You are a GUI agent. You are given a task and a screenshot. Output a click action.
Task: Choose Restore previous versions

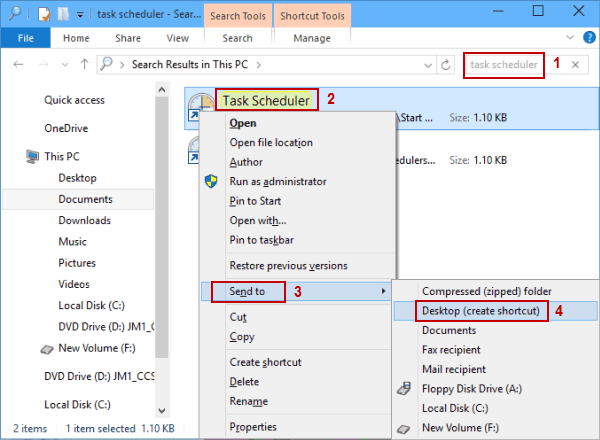[x=289, y=266]
